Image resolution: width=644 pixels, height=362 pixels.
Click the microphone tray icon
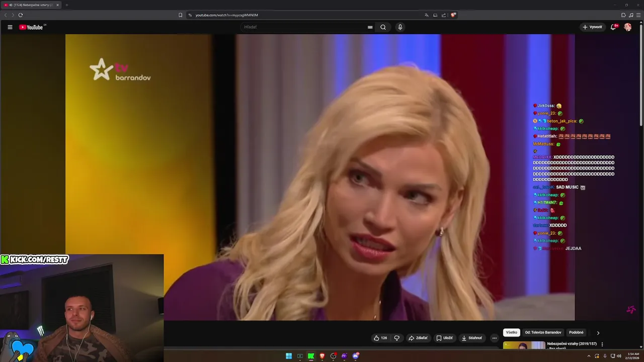(605, 356)
